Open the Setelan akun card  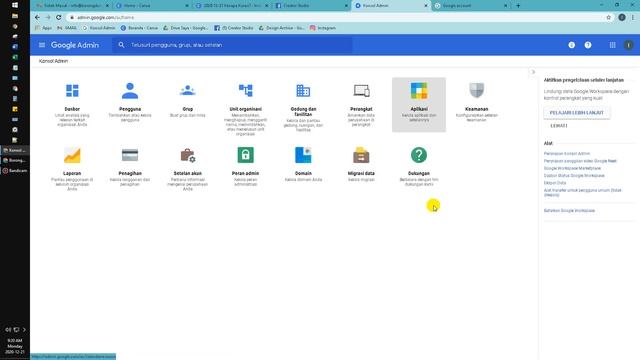tap(188, 168)
